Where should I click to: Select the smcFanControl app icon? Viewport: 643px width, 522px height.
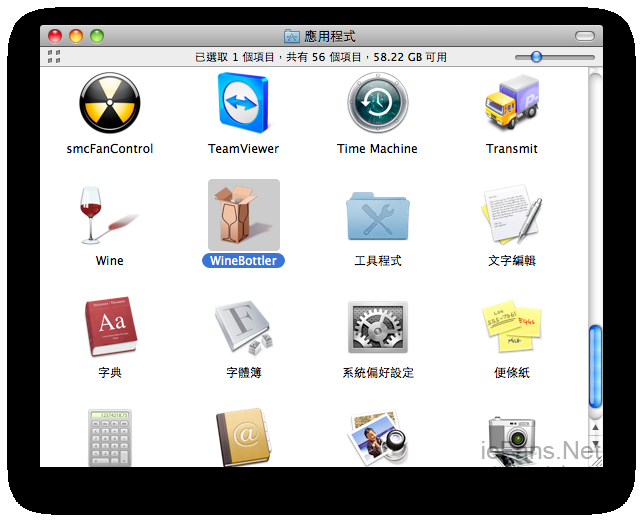click(109, 103)
